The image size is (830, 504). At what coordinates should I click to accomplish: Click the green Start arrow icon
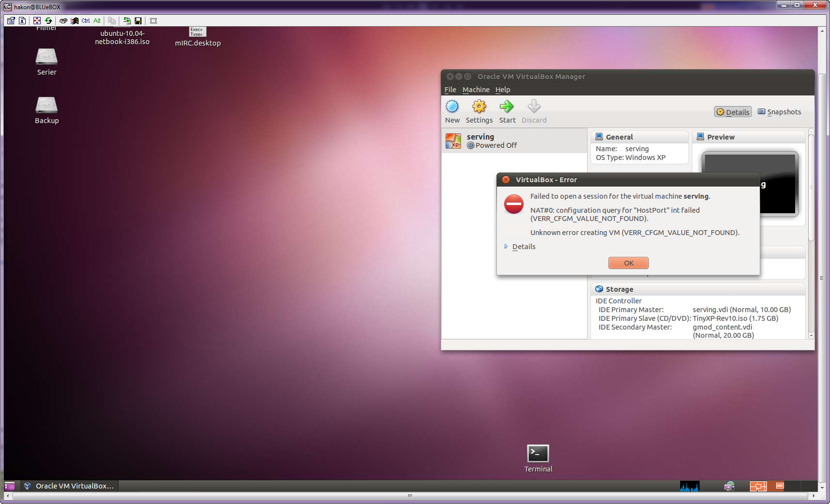507,111
